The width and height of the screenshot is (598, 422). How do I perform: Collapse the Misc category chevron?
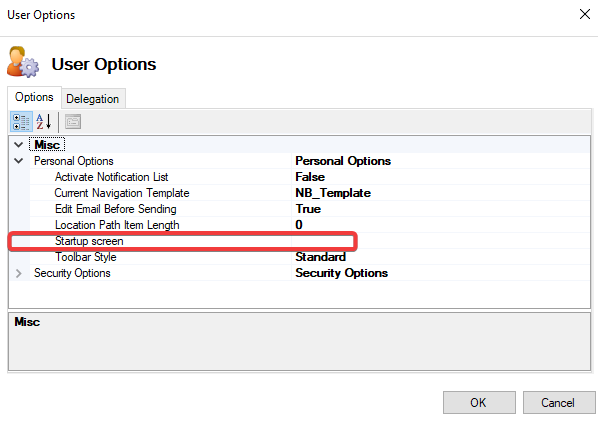tap(18, 144)
